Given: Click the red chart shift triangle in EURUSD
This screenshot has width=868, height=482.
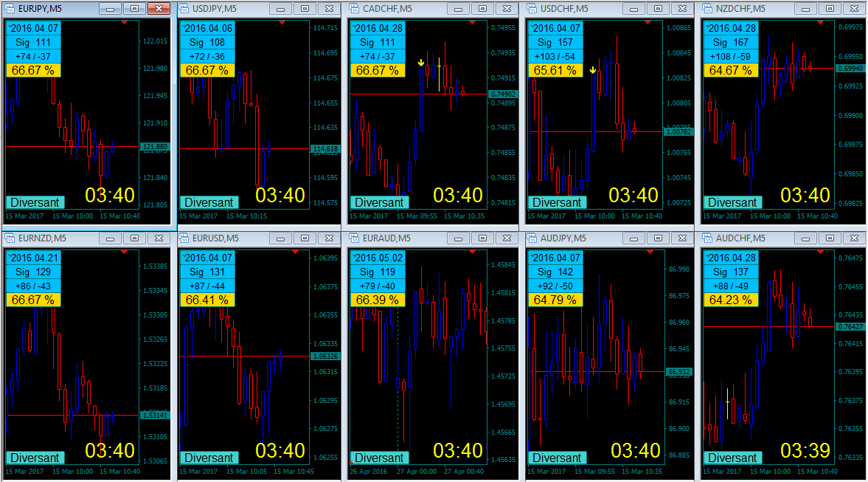Looking at the screenshot, I should (x=295, y=252).
